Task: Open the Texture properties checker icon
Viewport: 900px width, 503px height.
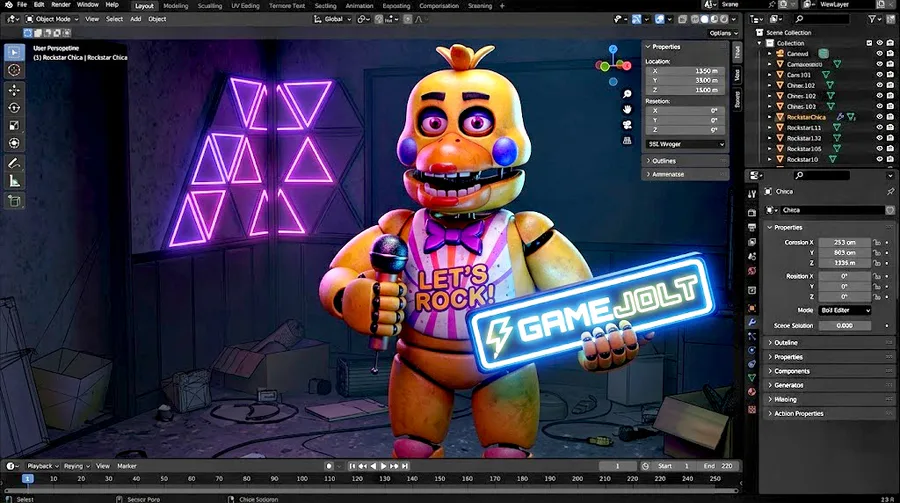Action: (x=752, y=409)
